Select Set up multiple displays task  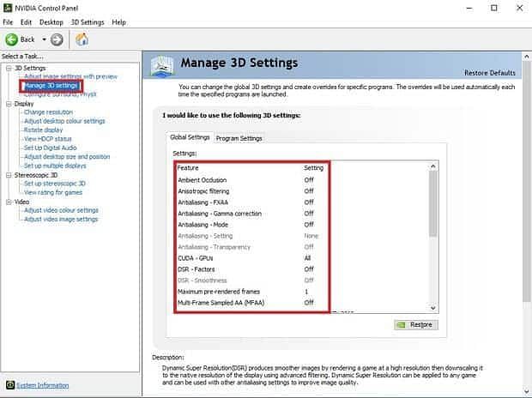pyautogui.click(x=55, y=166)
